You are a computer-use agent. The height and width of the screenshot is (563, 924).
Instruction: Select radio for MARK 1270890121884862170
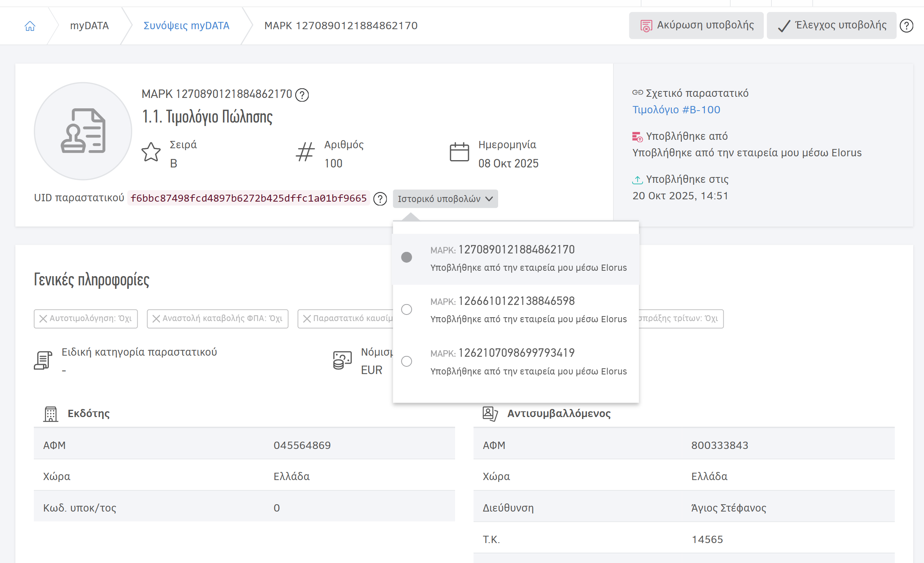point(406,257)
